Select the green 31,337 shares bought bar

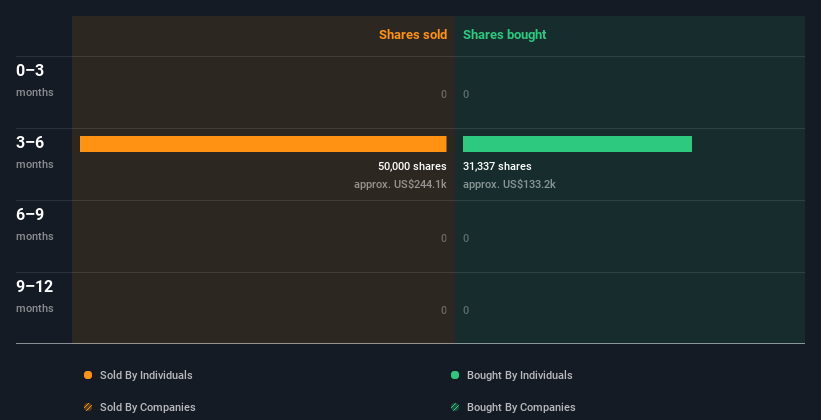[x=577, y=144]
